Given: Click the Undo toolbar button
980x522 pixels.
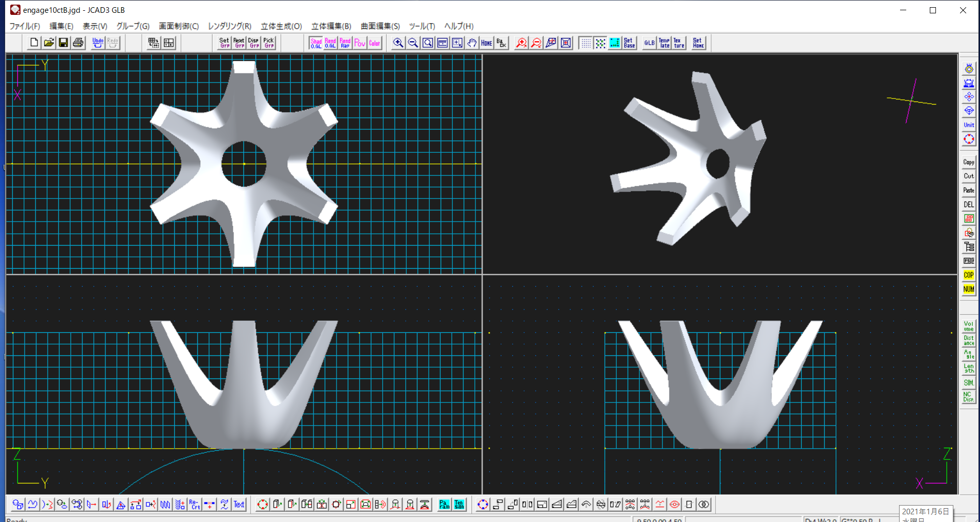Looking at the screenshot, I should coord(98,43).
